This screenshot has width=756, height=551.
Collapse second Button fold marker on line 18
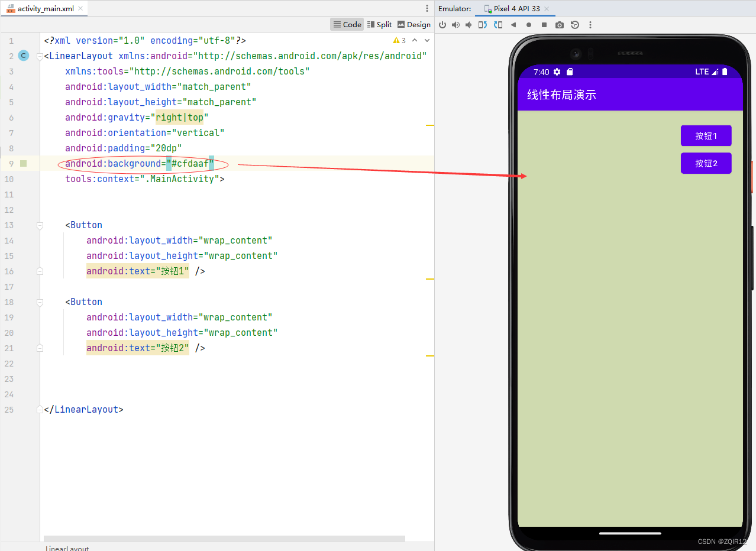point(40,302)
